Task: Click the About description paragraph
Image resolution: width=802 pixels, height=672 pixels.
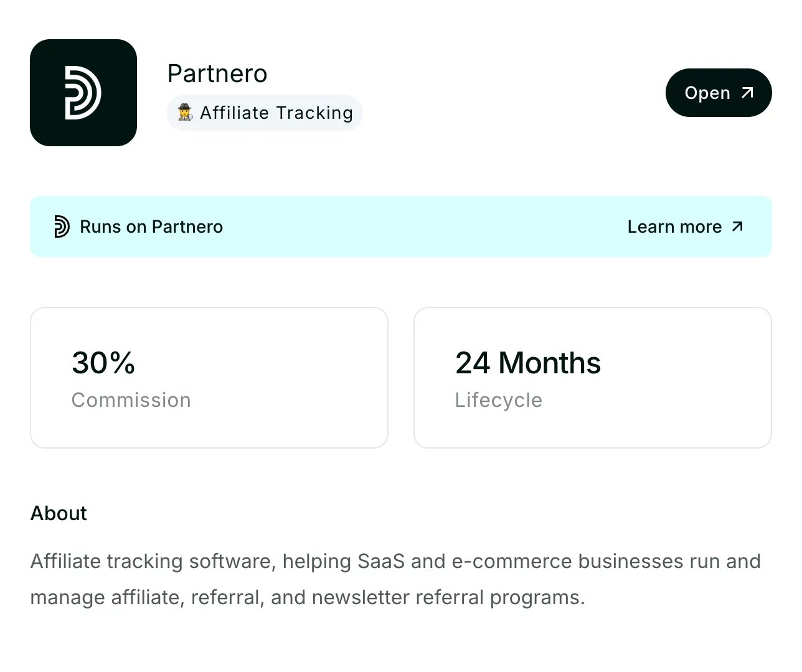Action: click(395, 579)
